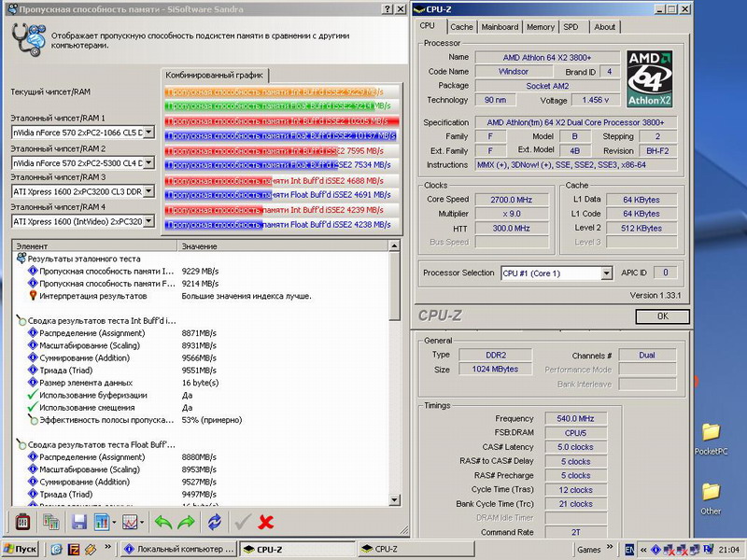Open the reference chipset/RAM 4 dropdown
747x560 pixels.
[x=148, y=221]
